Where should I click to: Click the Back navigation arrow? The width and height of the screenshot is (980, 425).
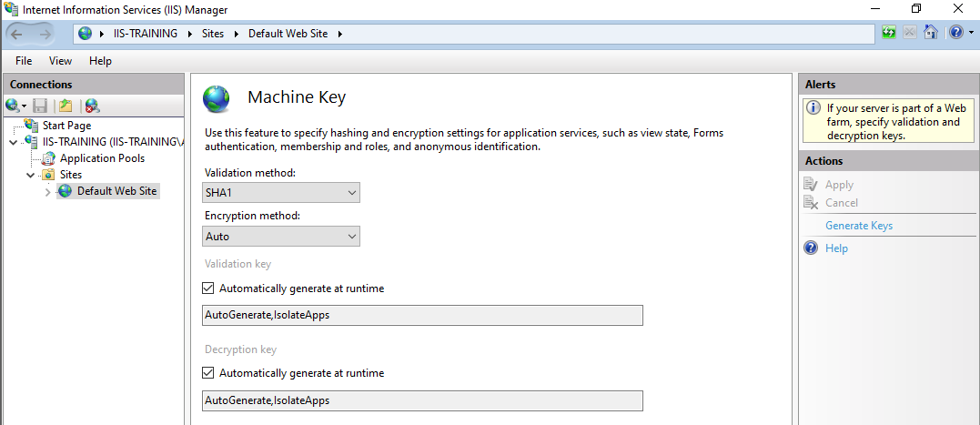pyautogui.click(x=18, y=34)
